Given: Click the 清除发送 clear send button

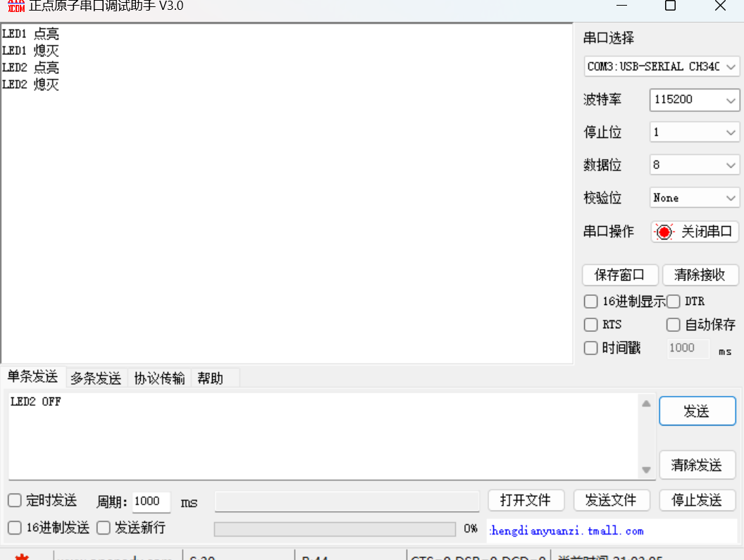Looking at the screenshot, I should (697, 465).
